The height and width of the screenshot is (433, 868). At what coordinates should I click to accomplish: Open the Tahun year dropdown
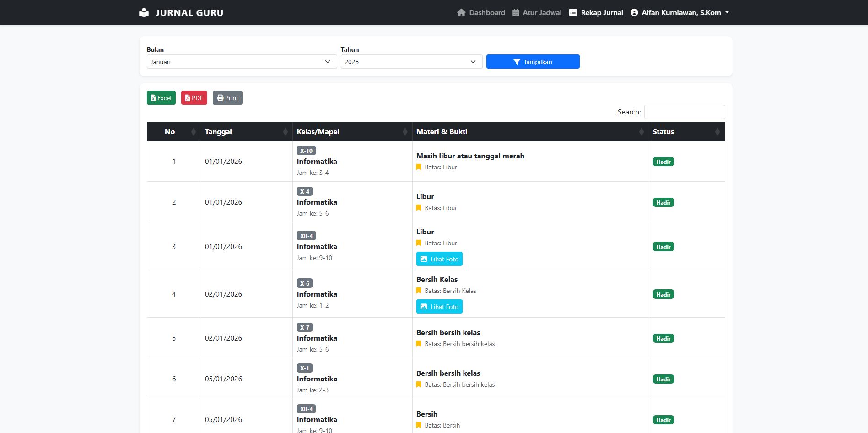(411, 62)
